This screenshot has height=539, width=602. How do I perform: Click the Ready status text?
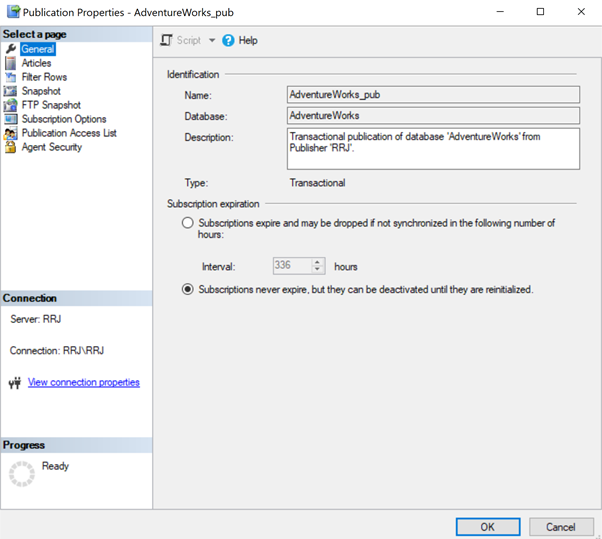tap(55, 466)
